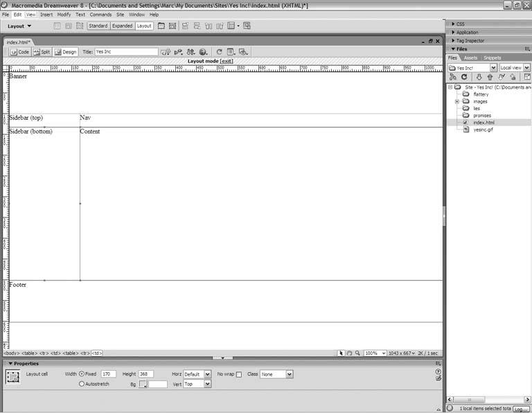The height and width of the screenshot is (413, 532).
Task: Click the Get Files down-arrow icon
Action: pos(479,77)
